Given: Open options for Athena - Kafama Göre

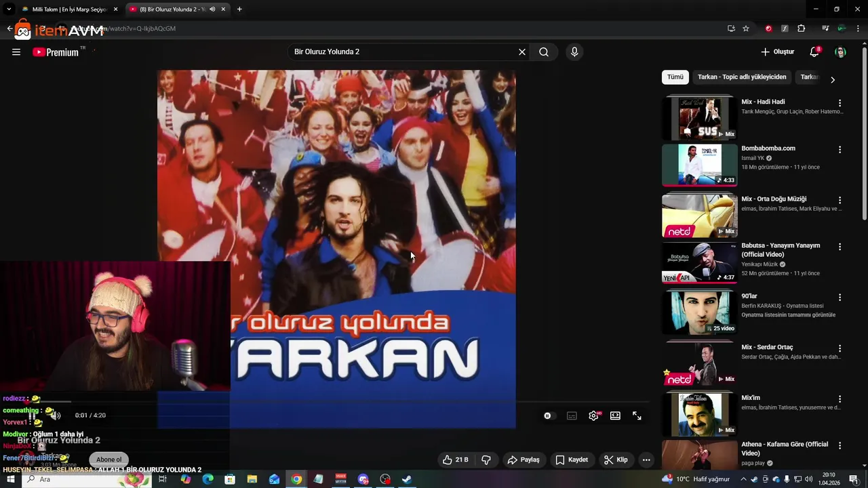Looking at the screenshot, I should click(840, 446).
